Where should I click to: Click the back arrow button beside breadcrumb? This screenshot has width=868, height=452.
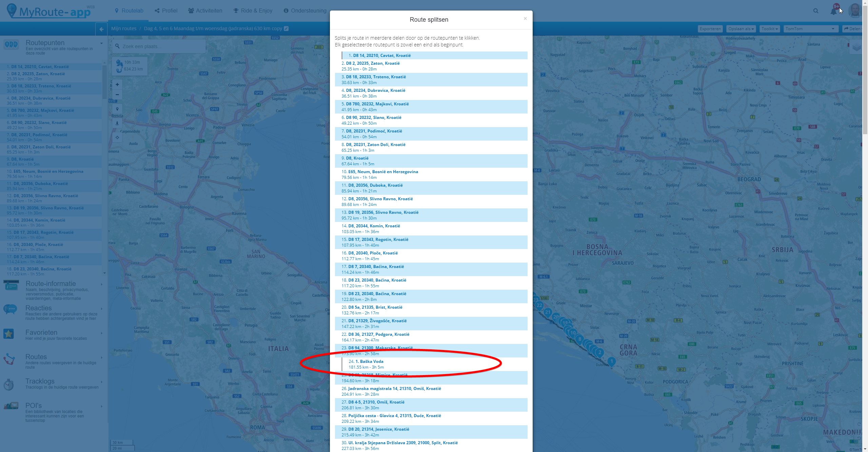[101, 29]
